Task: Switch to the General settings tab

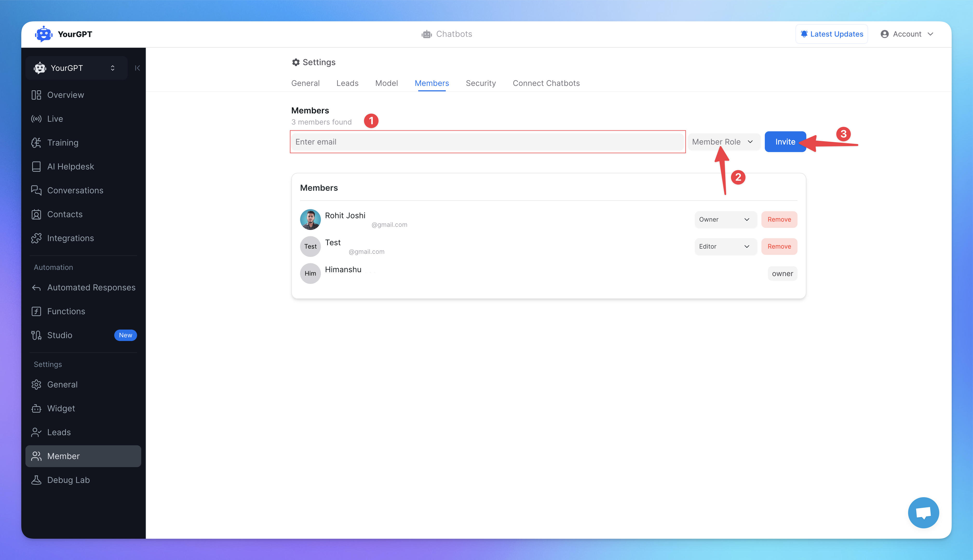Action: [305, 83]
